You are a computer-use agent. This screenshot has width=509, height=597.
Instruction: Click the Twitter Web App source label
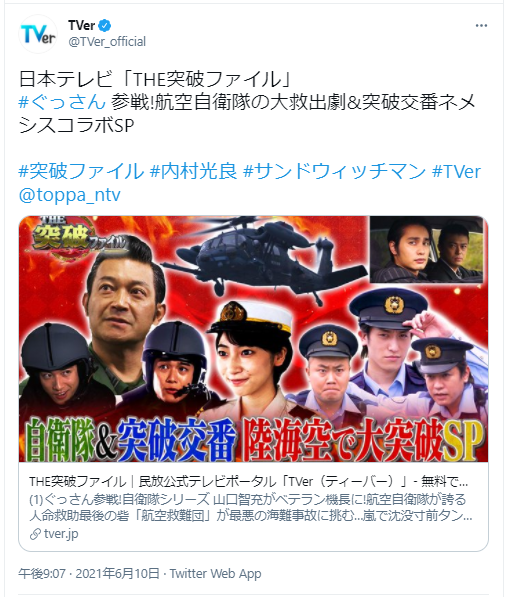click(215, 573)
